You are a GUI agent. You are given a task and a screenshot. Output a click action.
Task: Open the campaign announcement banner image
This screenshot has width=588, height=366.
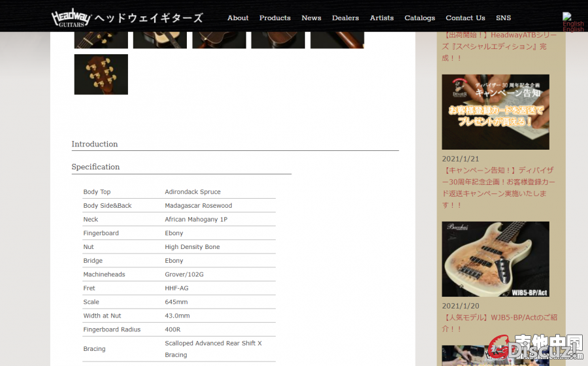495,112
